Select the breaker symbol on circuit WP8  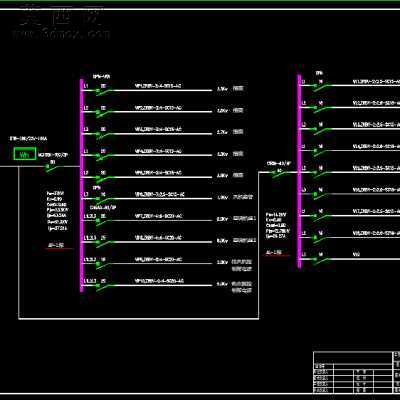(104, 243)
